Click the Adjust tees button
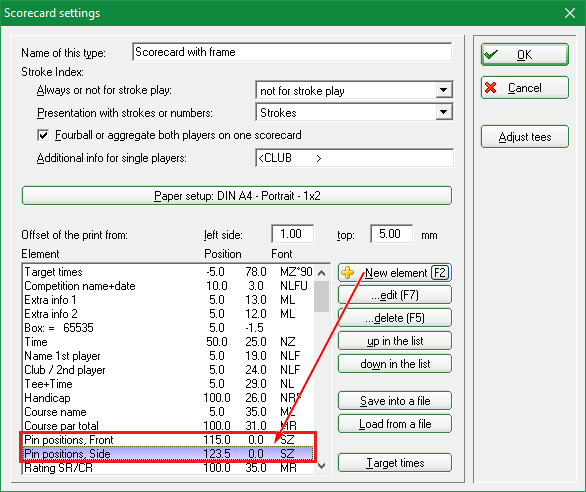 point(525,137)
